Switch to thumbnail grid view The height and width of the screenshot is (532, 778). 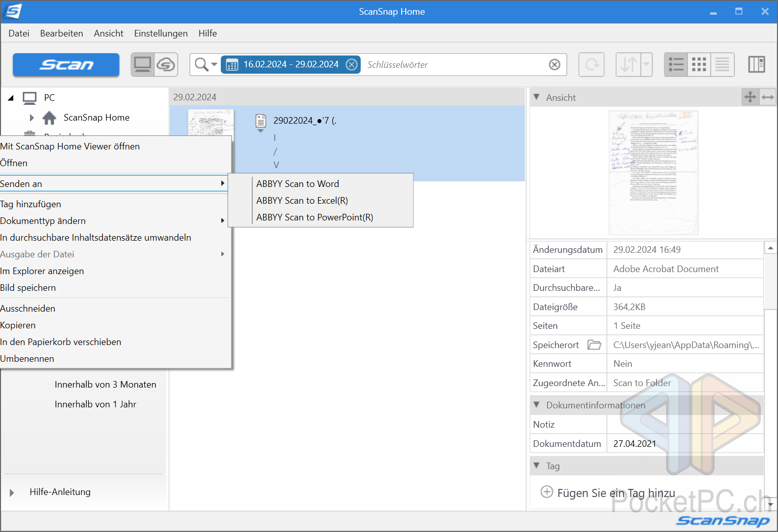699,65
